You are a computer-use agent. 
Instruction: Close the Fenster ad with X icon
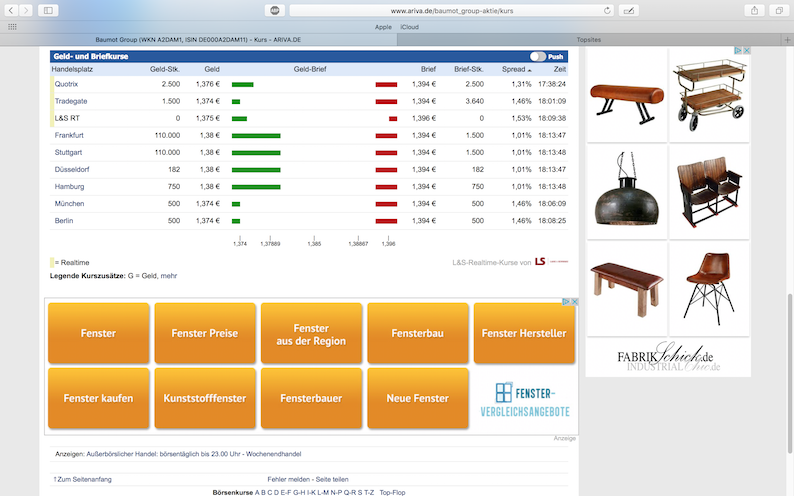[x=575, y=301]
